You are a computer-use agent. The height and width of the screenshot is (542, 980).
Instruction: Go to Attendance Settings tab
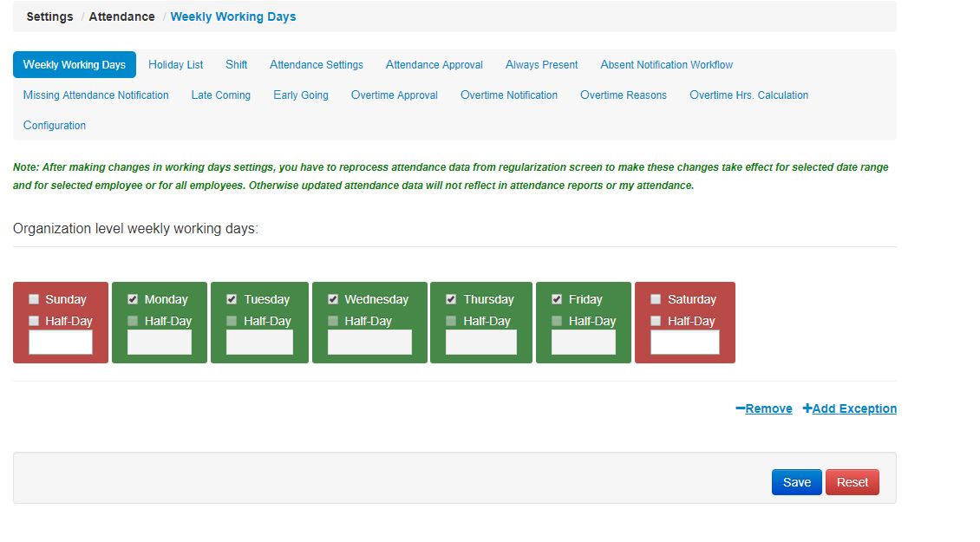[316, 65]
